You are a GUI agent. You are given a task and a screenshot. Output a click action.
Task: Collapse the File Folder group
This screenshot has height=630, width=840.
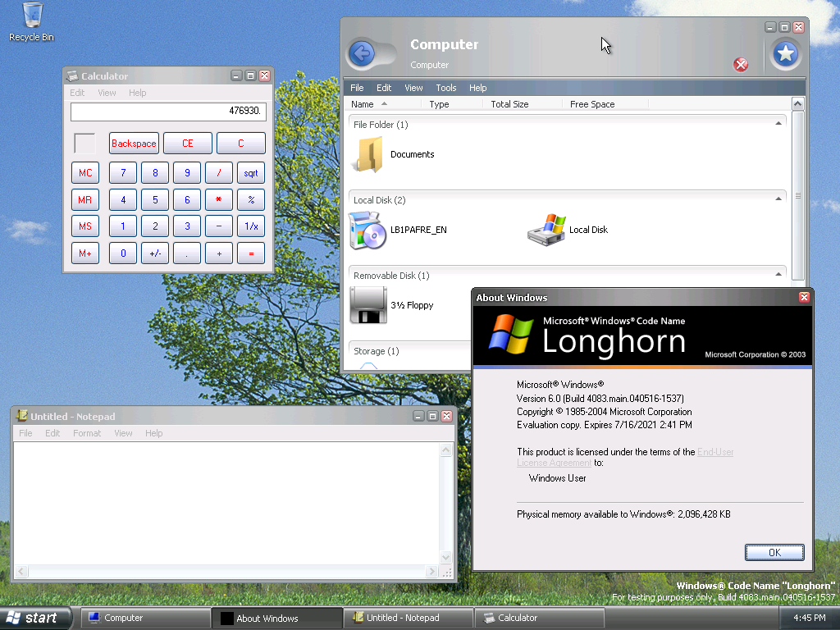click(x=778, y=124)
